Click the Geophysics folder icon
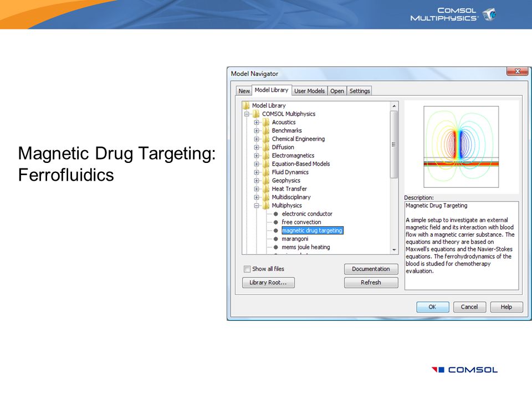The width and height of the screenshot is (532, 399). (x=267, y=181)
